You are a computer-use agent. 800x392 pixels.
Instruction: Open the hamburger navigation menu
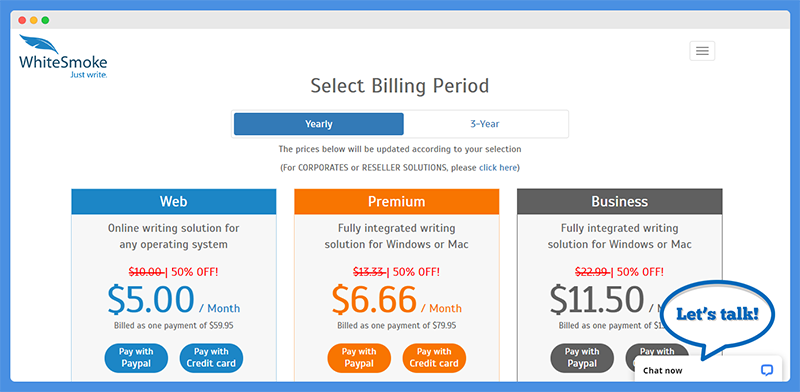(x=702, y=51)
